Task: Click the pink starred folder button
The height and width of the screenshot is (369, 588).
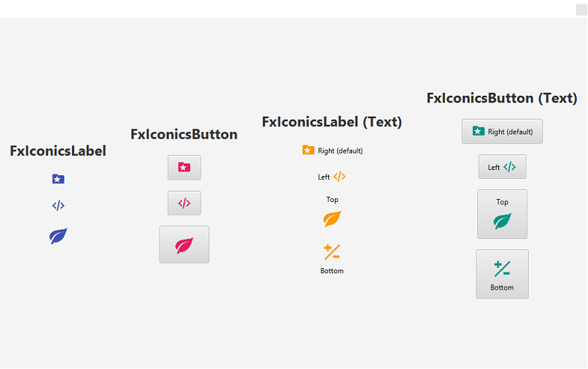Action: tap(184, 168)
